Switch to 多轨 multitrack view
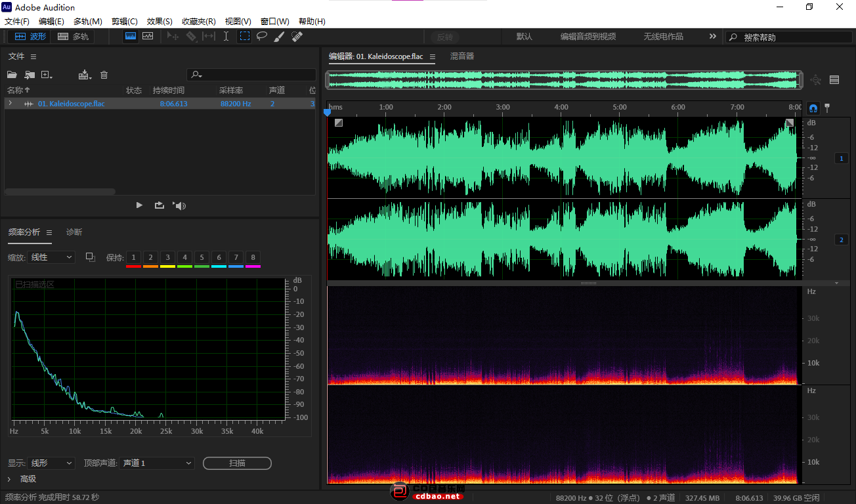The height and width of the screenshot is (504, 856). coord(73,37)
